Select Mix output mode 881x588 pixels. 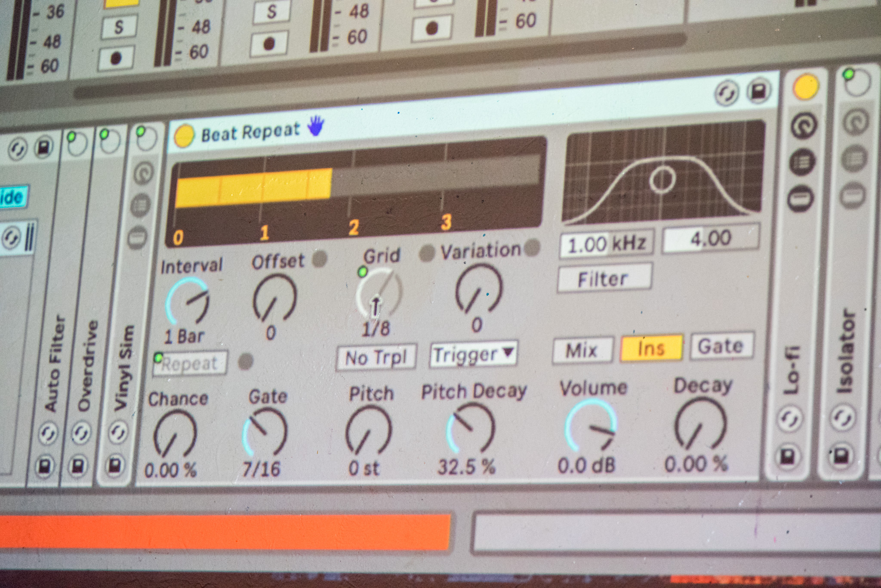582,350
